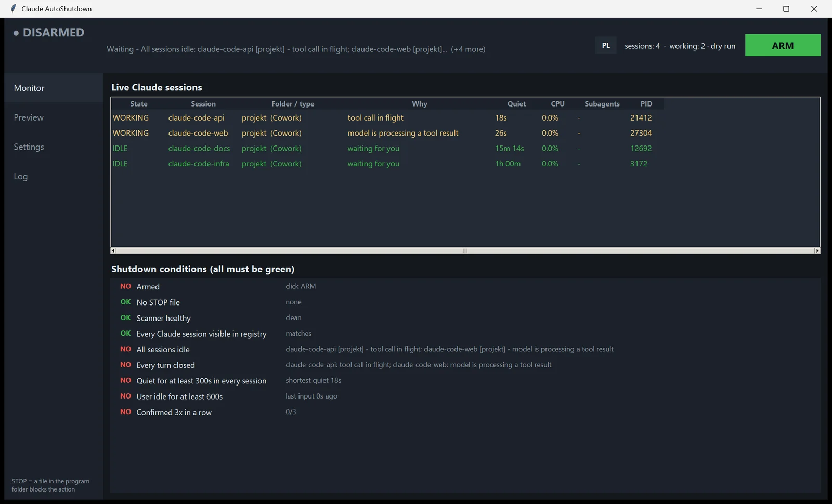Sort by the CPU column header
The image size is (832, 504).
pyautogui.click(x=557, y=104)
